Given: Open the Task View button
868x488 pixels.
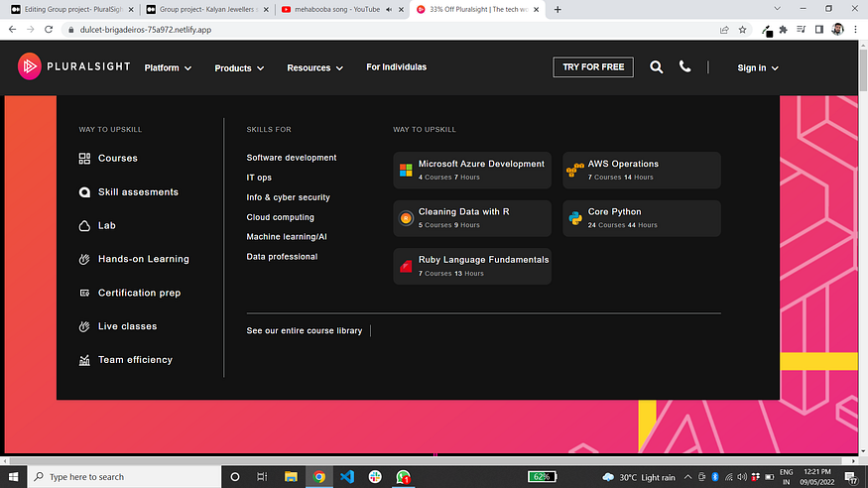Looking at the screenshot, I should [x=263, y=476].
